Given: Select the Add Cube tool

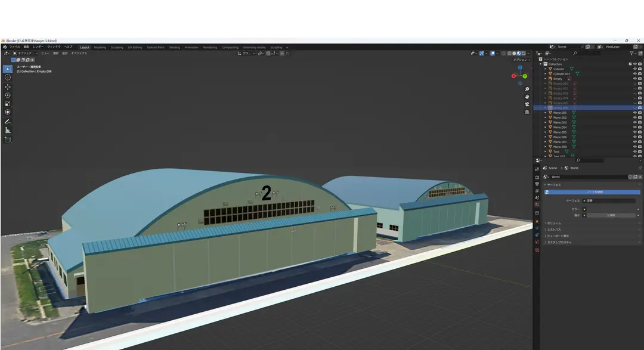Looking at the screenshot, I should (x=8, y=140).
